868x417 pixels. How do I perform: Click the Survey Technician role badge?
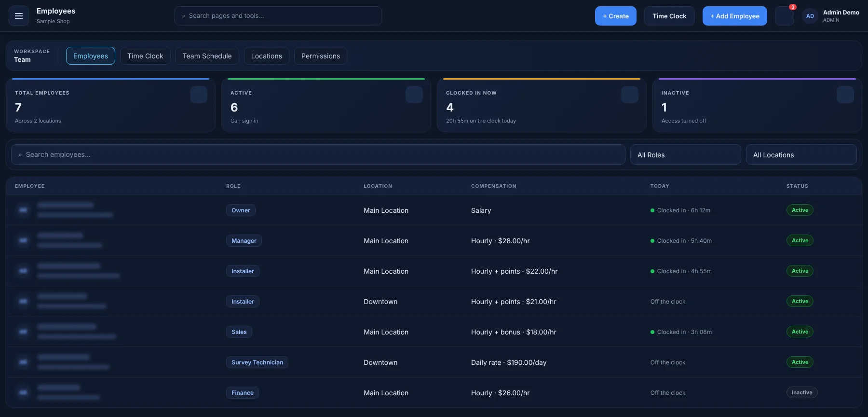coord(257,362)
